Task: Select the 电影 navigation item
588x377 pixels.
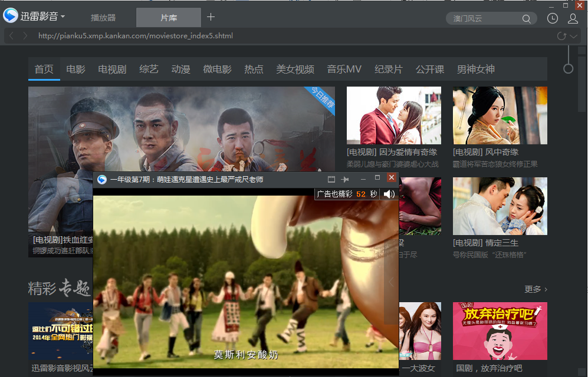Action: 75,70
